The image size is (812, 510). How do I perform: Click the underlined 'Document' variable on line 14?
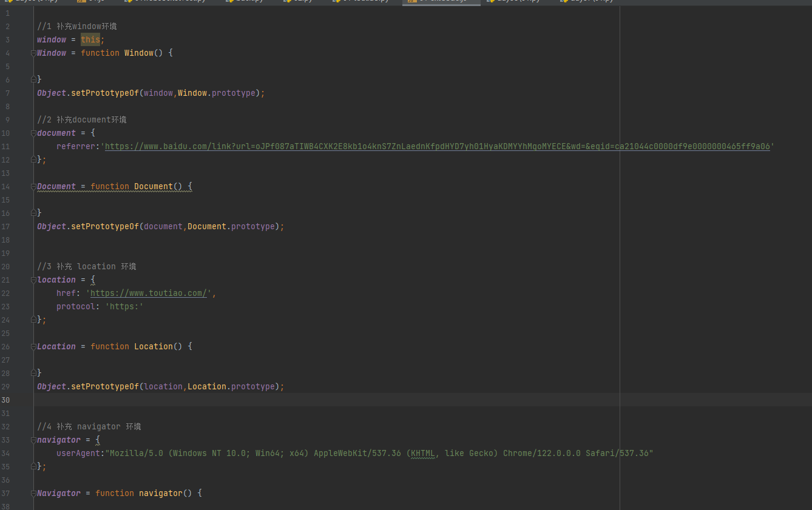tap(56, 186)
